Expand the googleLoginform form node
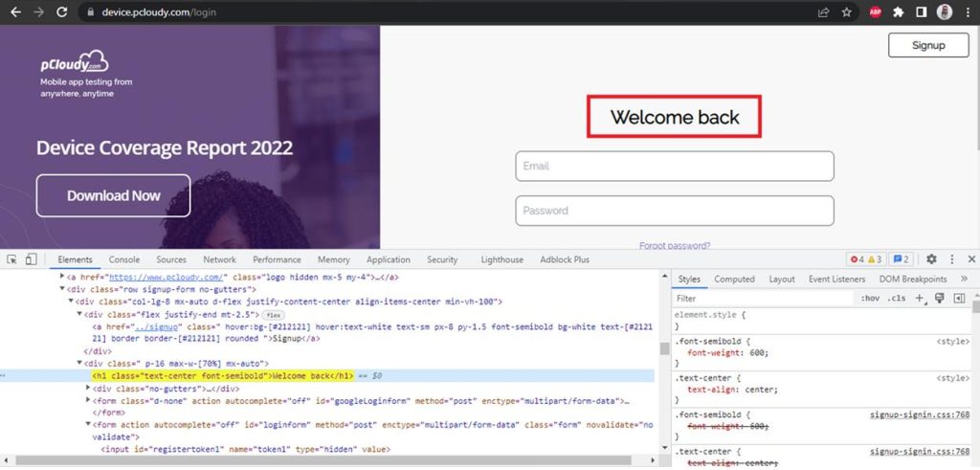 coord(89,401)
